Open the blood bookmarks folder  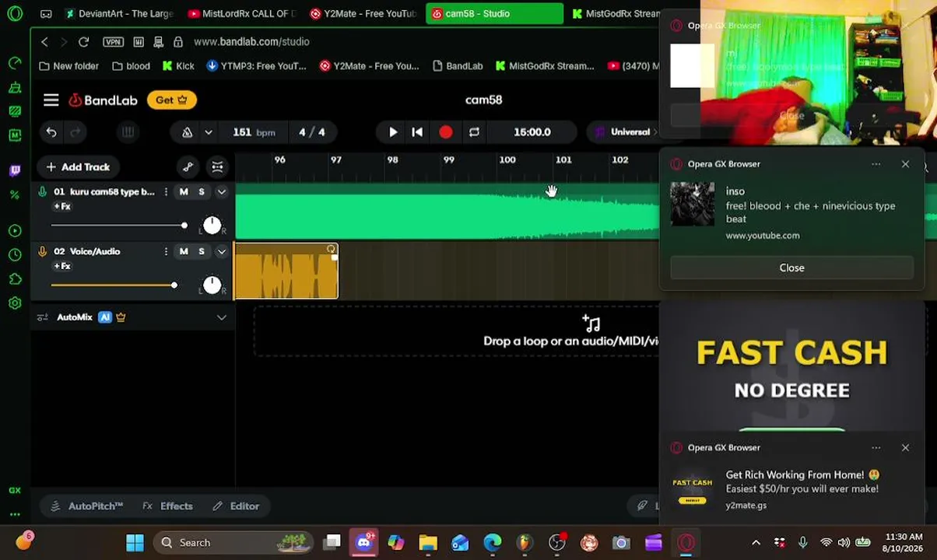click(x=131, y=66)
